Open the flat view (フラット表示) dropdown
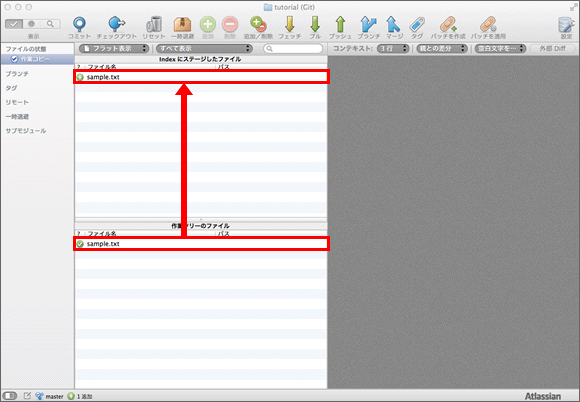Image resolution: width=580 pixels, height=402 pixels. [114, 48]
